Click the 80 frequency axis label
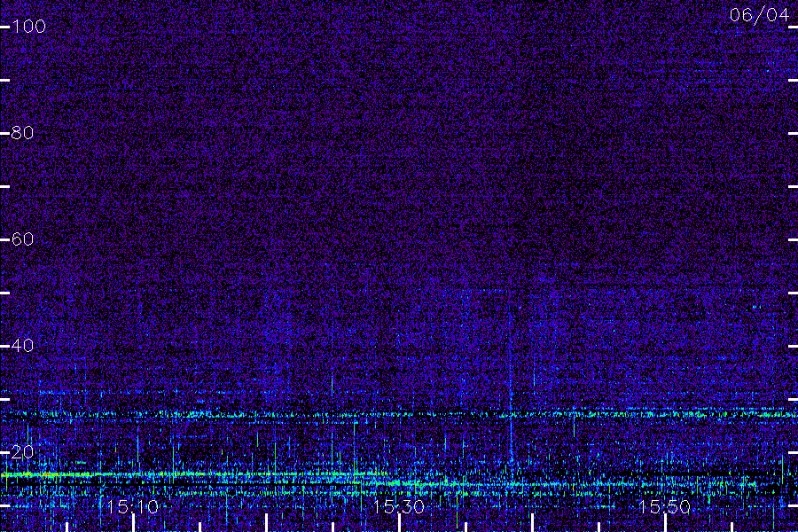Viewport: 798px width, 532px height. pyautogui.click(x=22, y=133)
